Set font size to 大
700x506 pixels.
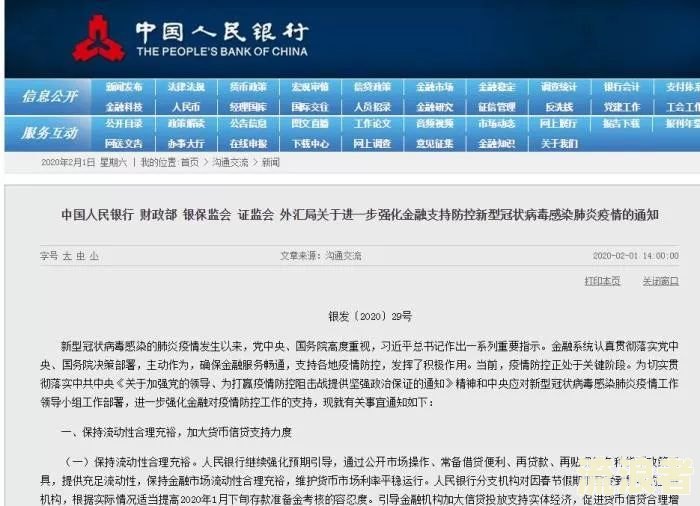coord(67,256)
